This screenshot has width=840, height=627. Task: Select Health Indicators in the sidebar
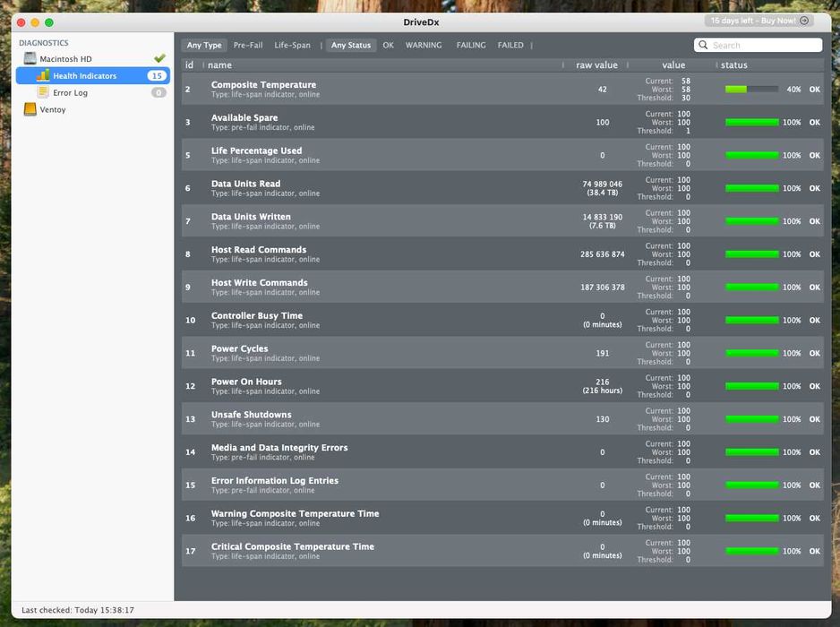coord(92,75)
